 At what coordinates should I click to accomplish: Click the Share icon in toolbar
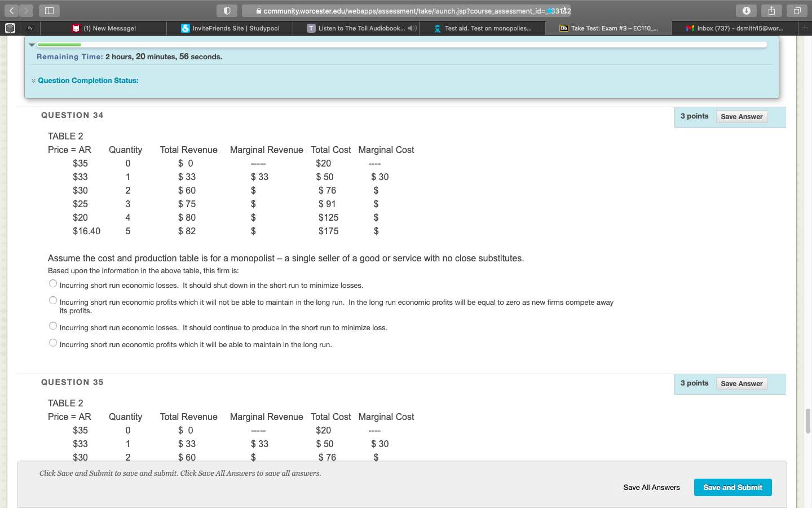771,11
